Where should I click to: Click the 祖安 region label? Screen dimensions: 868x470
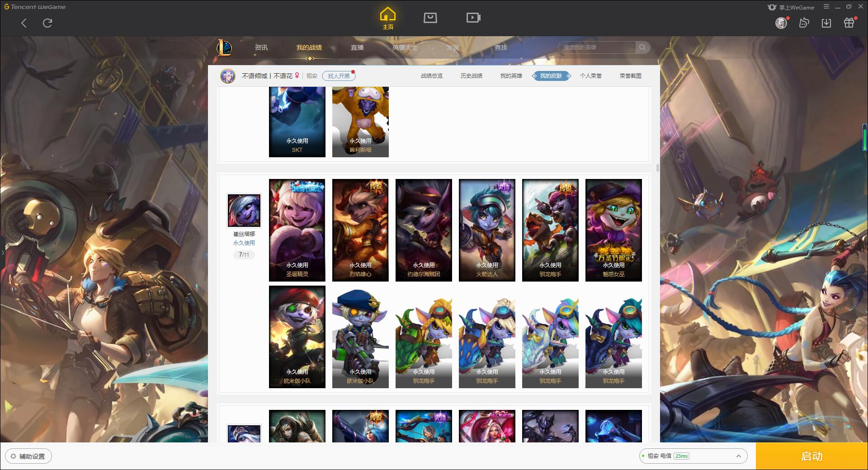[312, 76]
